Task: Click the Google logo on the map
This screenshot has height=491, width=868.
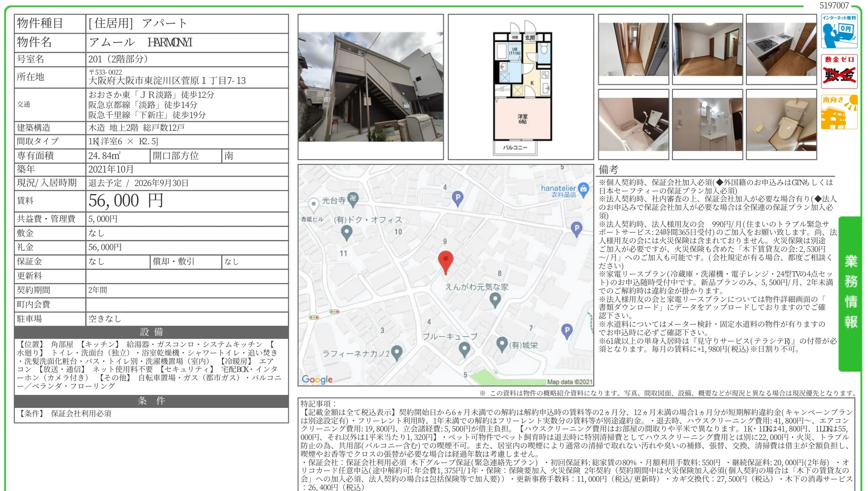Action: pyautogui.click(x=317, y=379)
